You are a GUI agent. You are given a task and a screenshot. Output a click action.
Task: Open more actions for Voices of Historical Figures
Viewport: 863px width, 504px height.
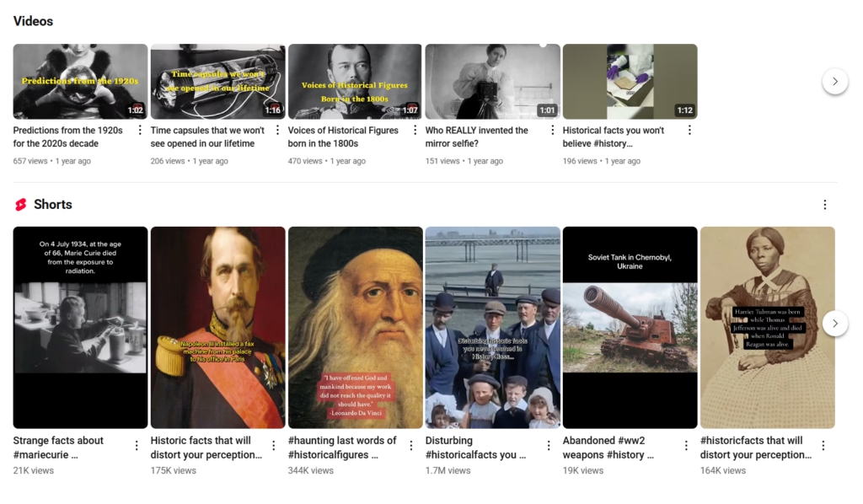415,131
